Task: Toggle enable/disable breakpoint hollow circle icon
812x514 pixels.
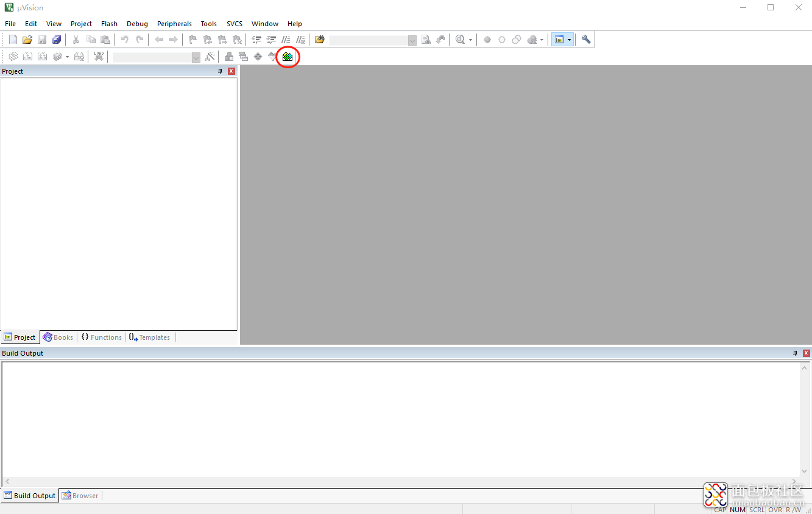Action: pyautogui.click(x=502, y=40)
